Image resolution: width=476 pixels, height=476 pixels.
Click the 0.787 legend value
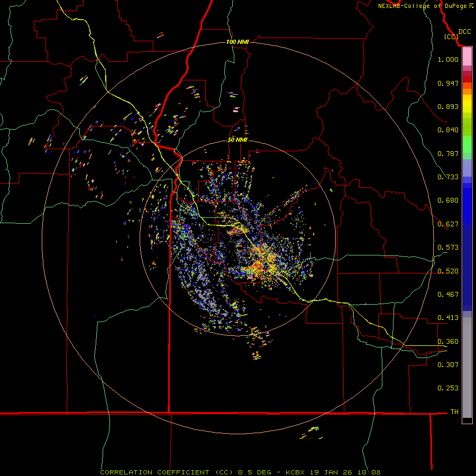448,153
